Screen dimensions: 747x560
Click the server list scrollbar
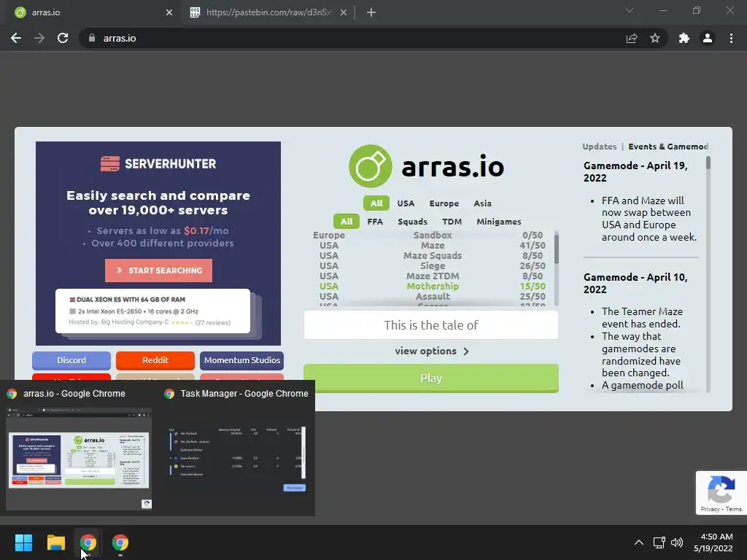(x=557, y=249)
